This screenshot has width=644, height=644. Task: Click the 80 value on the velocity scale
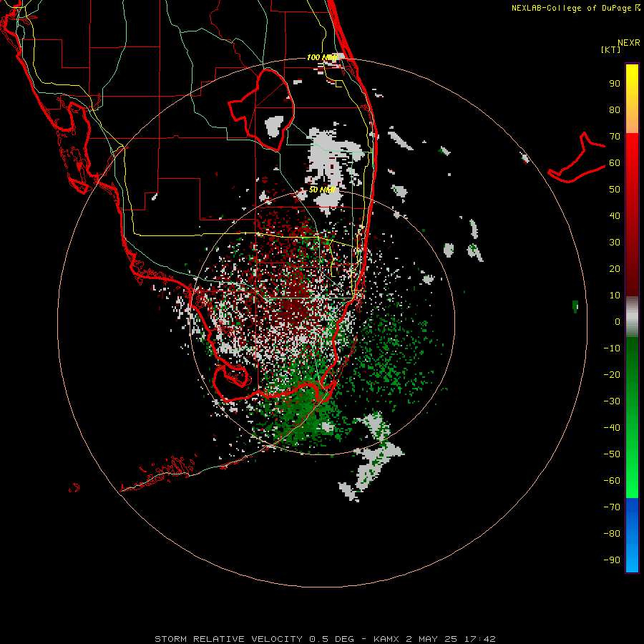(615, 110)
